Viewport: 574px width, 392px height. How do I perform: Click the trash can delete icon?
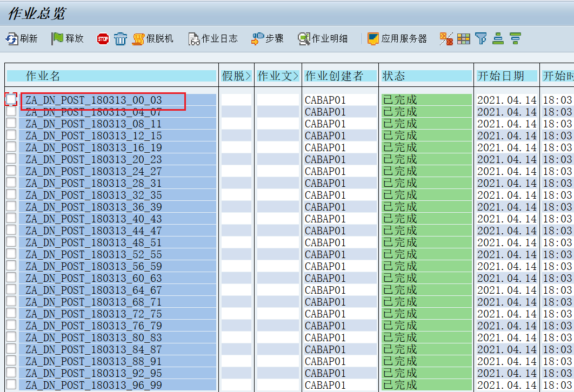point(120,38)
